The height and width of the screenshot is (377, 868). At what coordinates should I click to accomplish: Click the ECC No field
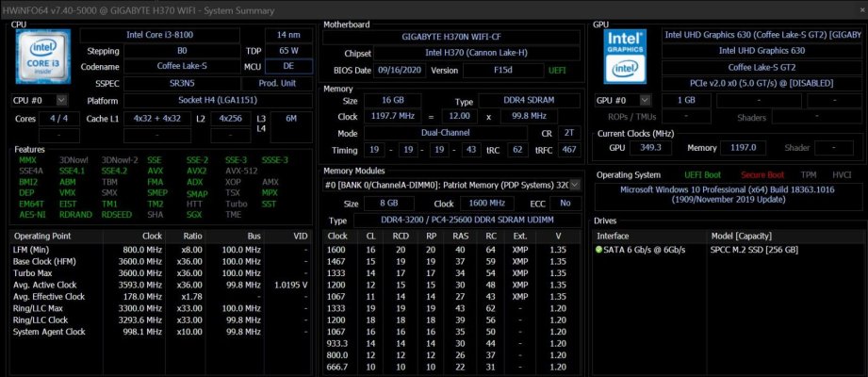565,204
